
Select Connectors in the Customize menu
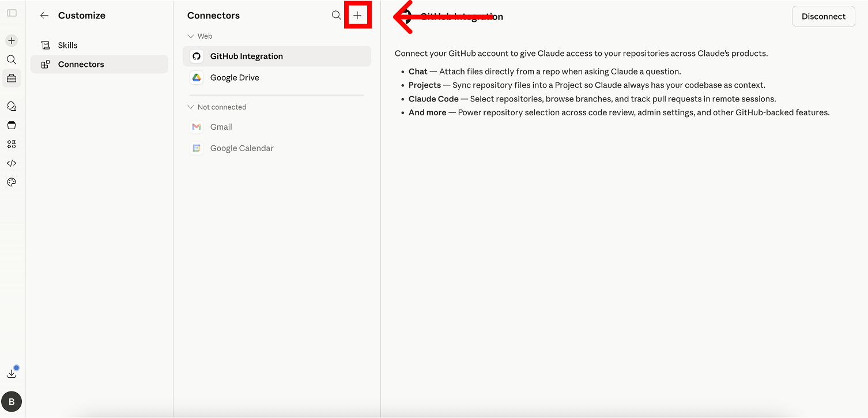click(99, 64)
